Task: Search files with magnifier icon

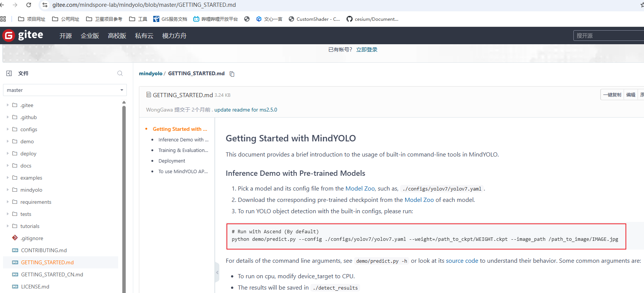Action: (x=120, y=73)
